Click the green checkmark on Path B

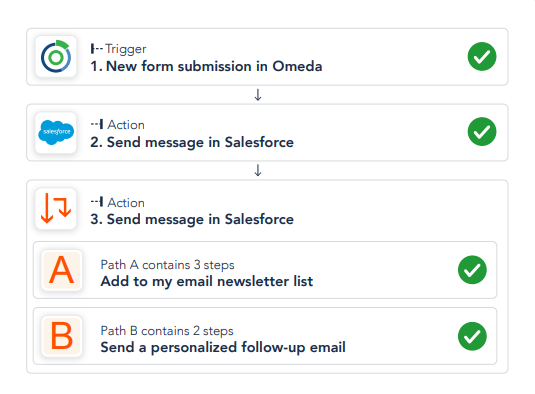click(x=472, y=336)
